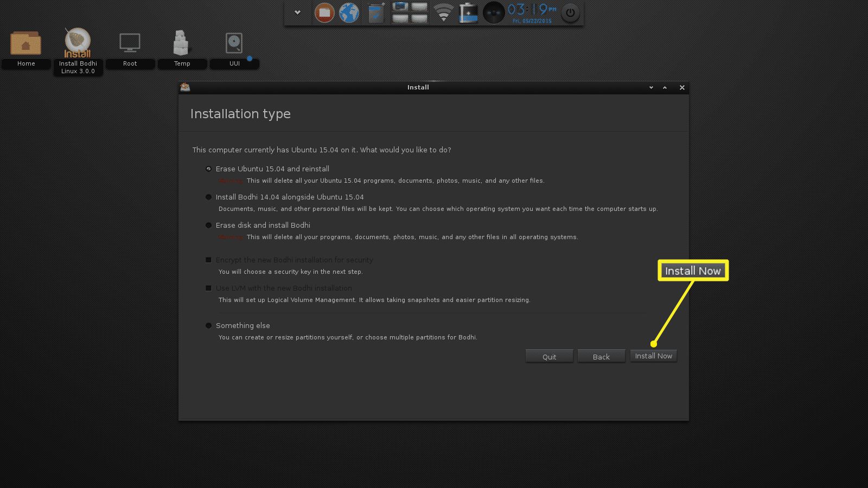This screenshot has height=488, width=868.
Task: Launch the web browser globe icon
Action: tap(349, 12)
